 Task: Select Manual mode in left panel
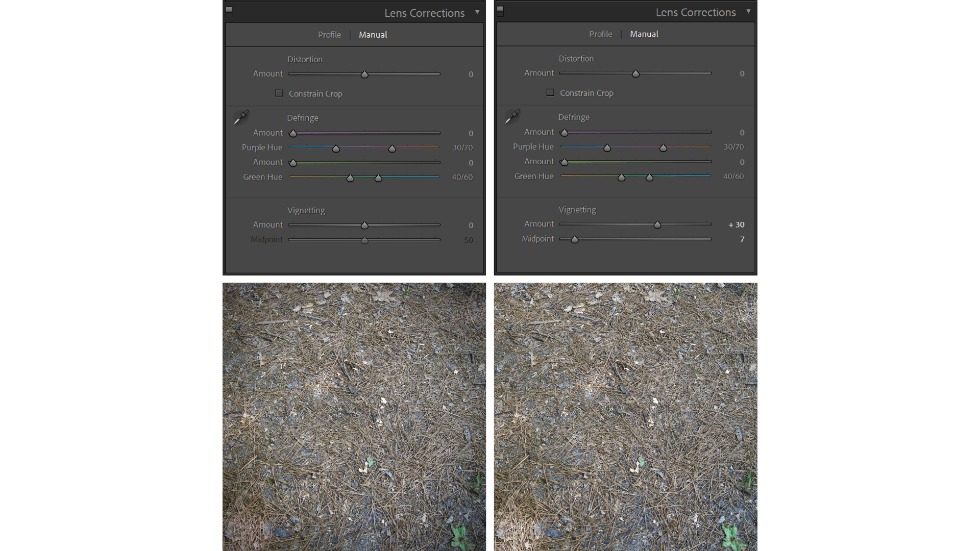coord(373,34)
